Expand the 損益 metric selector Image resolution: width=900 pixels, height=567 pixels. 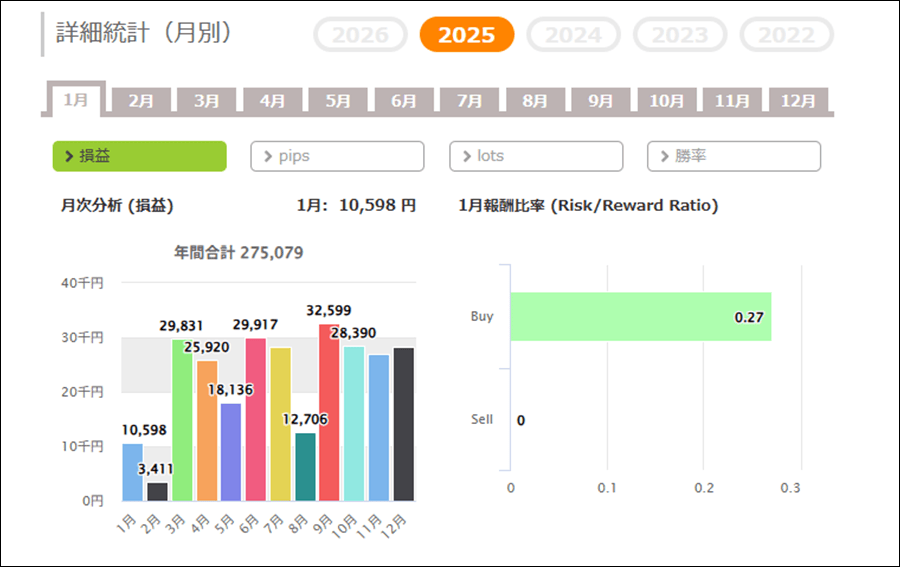pyautogui.click(x=140, y=156)
